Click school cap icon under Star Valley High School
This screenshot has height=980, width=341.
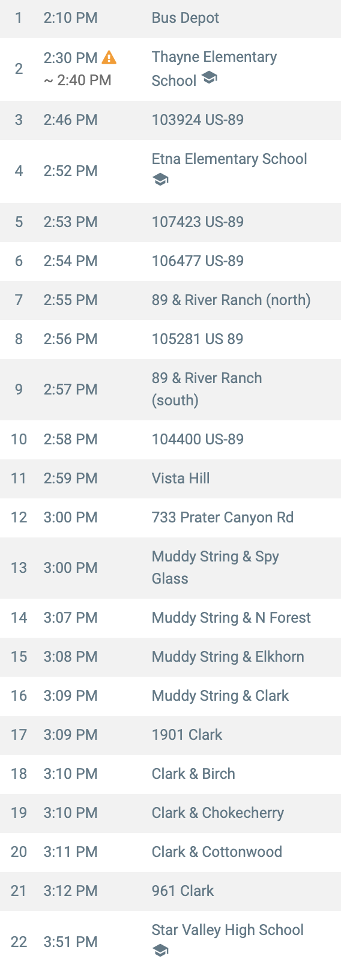(x=160, y=951)
